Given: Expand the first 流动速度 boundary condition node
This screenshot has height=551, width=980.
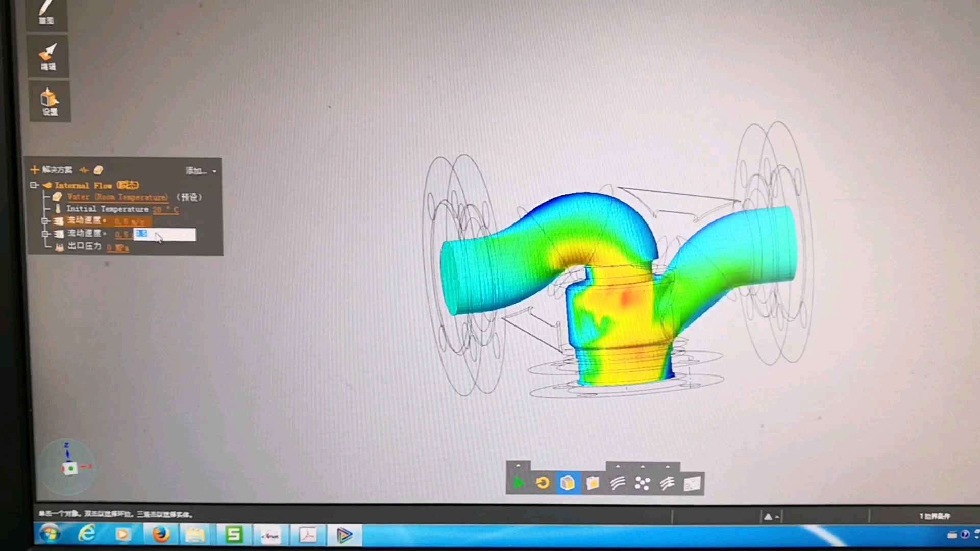Looking at the screenshot, I should pos(45,221).
